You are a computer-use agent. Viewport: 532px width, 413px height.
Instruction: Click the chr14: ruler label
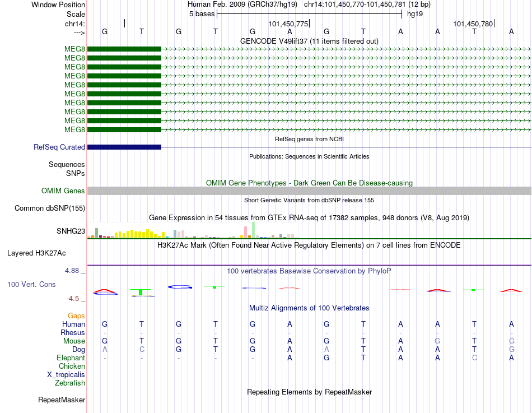74,24
